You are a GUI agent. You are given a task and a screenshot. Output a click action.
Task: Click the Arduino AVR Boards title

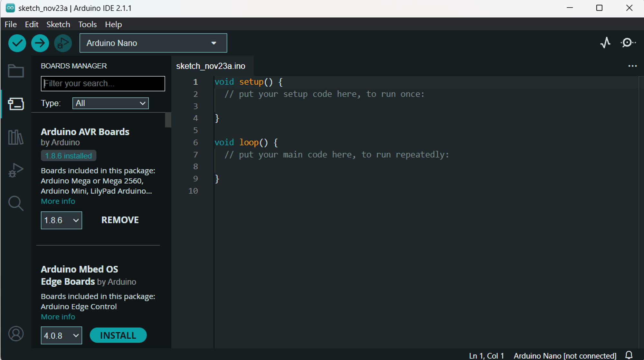[85, 132]
